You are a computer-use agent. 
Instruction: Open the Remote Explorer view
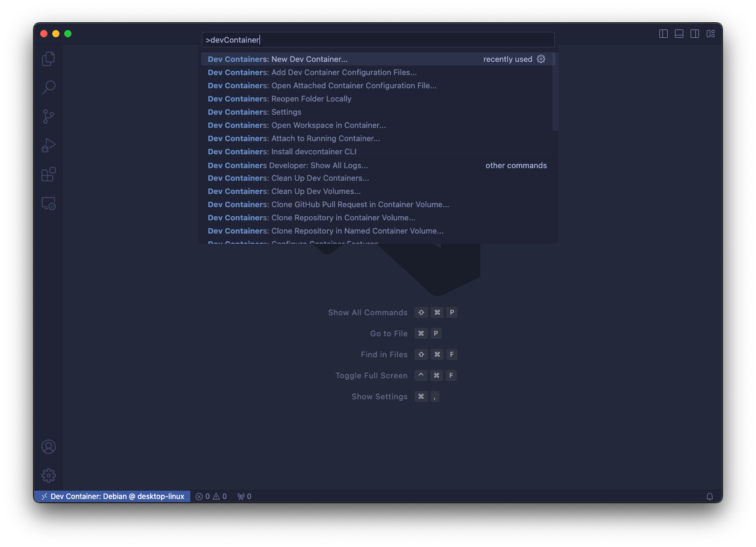(x=49, y=204)
